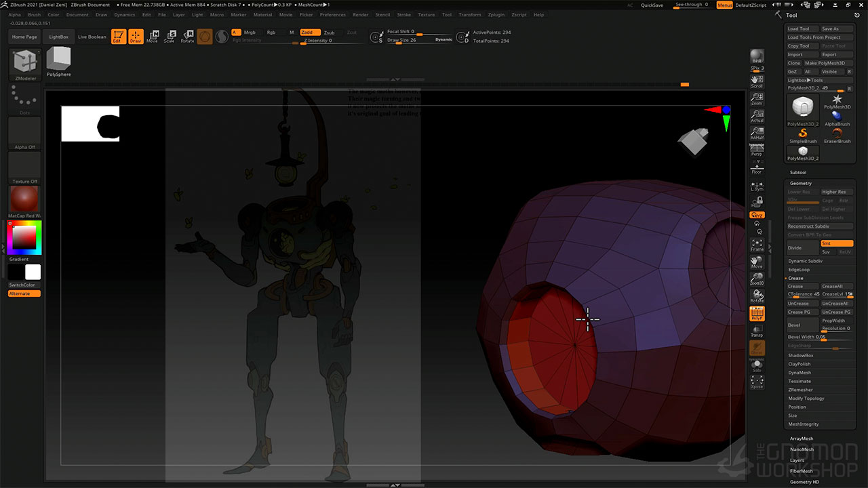Viewport: 868px width, 488px height.
Task: Disable the Zadd sculpt mode
Action: (310, 33)
